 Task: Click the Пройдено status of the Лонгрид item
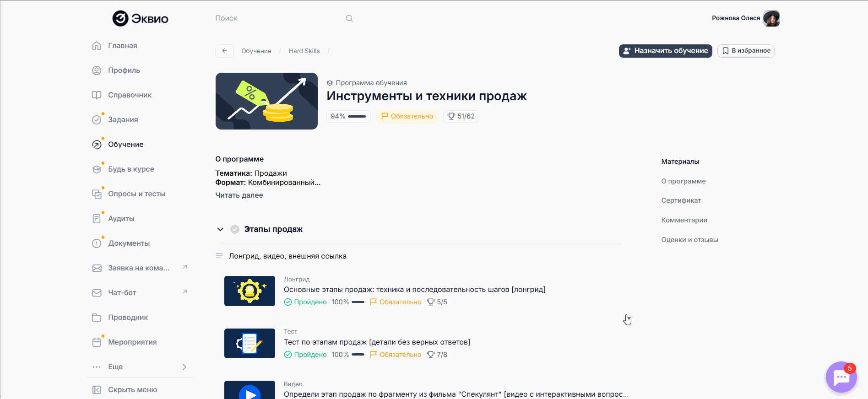(305, 302)
